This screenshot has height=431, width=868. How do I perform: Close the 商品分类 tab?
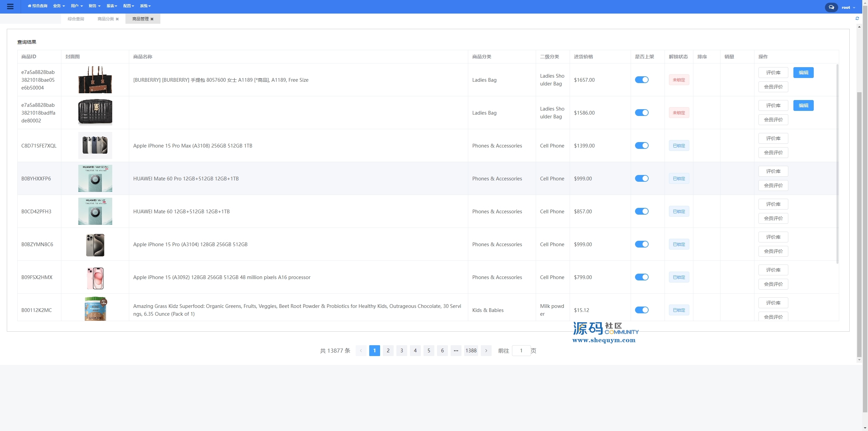117,19
